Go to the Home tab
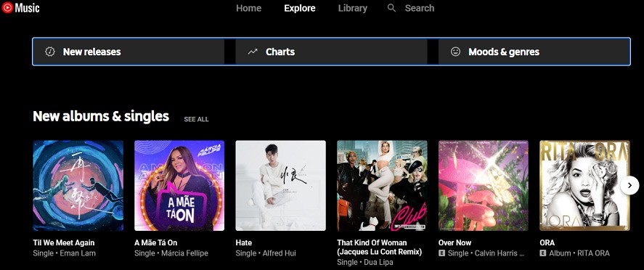644x270 pixels. (248, 8)
